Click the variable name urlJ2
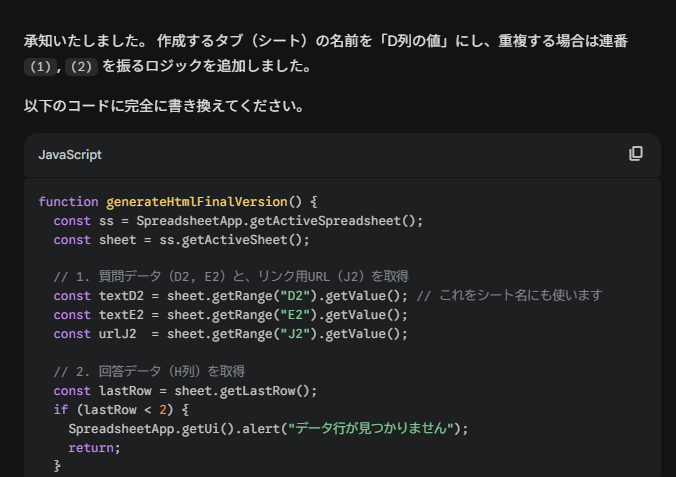The height and width of the screenshot is (477, 676). (x=117, y=334)
